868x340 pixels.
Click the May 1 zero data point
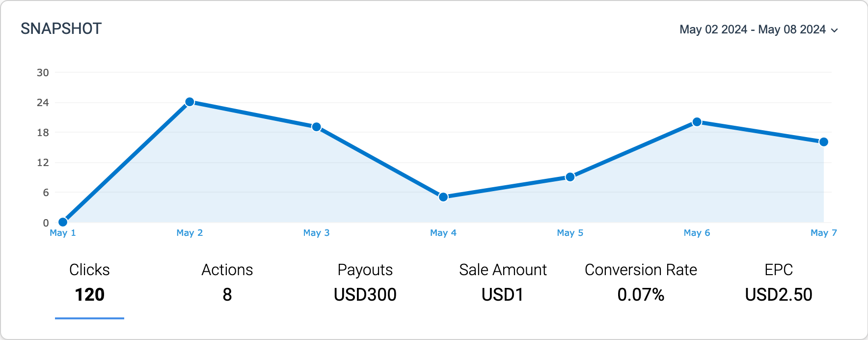(62, 222)
